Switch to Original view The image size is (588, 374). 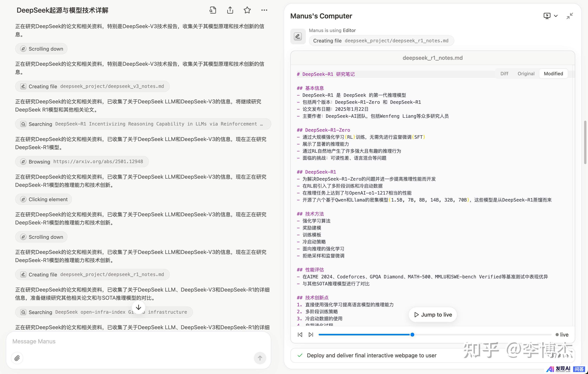point(526,74)
